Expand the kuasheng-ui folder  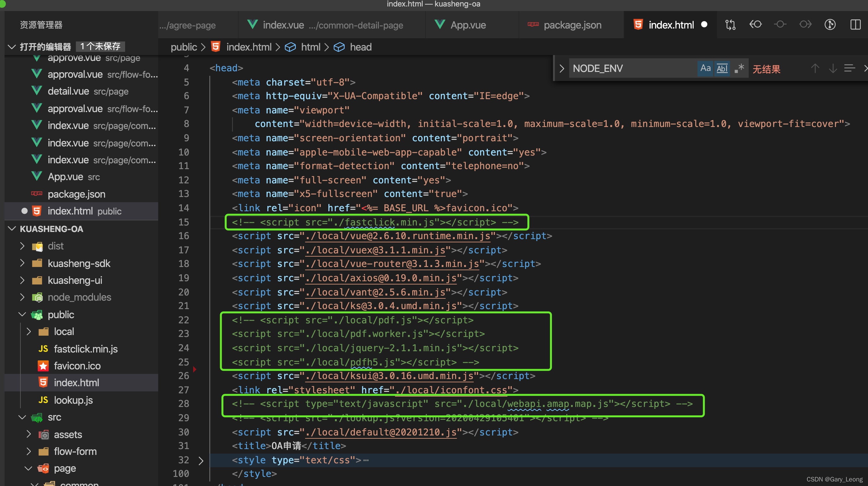tap(22, 280)
